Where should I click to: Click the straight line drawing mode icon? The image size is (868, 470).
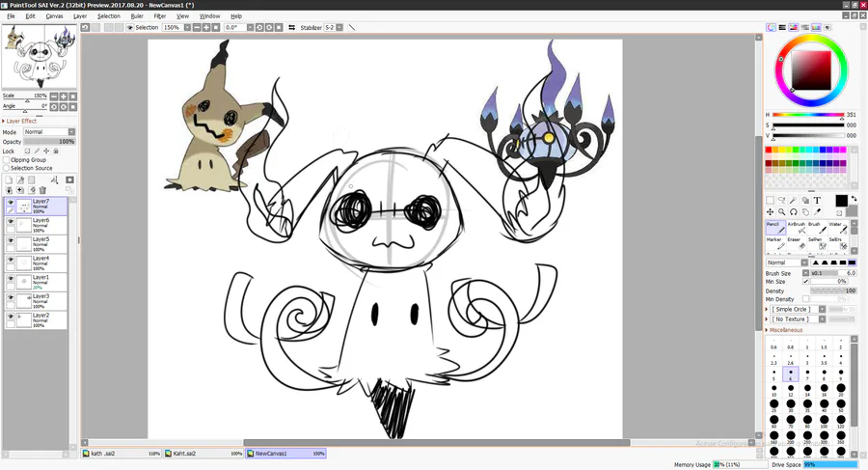coord(351,27)
